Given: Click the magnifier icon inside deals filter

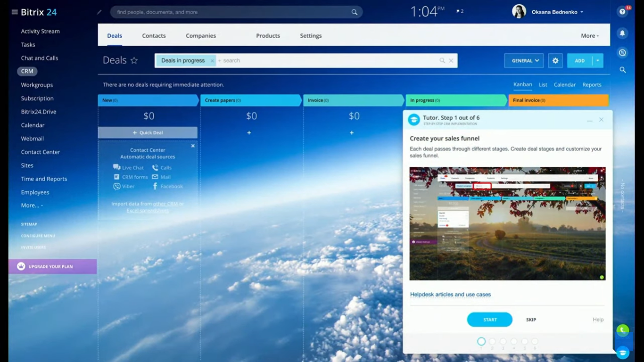Looking at the screenshot, I should click(442, 60).
